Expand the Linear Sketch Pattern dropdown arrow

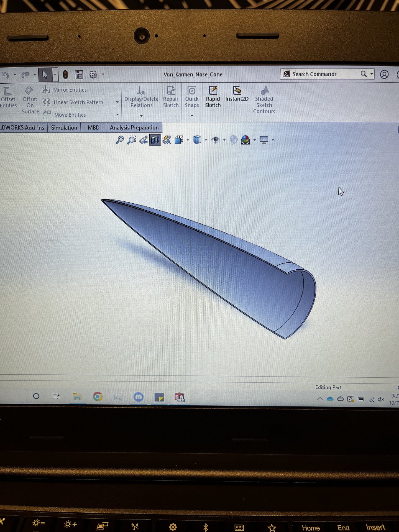point(117,102)
